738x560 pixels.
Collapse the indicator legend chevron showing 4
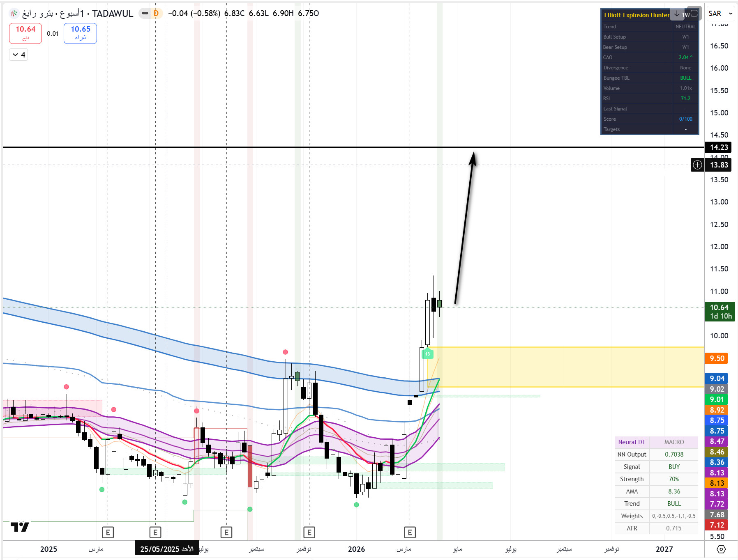click(x=18, y=55)
